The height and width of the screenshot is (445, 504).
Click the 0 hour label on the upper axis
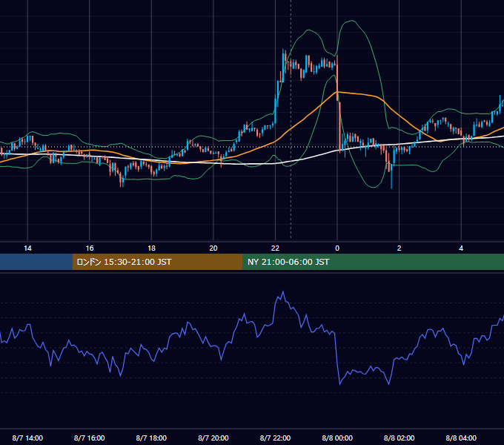click(x=337, y=248)
